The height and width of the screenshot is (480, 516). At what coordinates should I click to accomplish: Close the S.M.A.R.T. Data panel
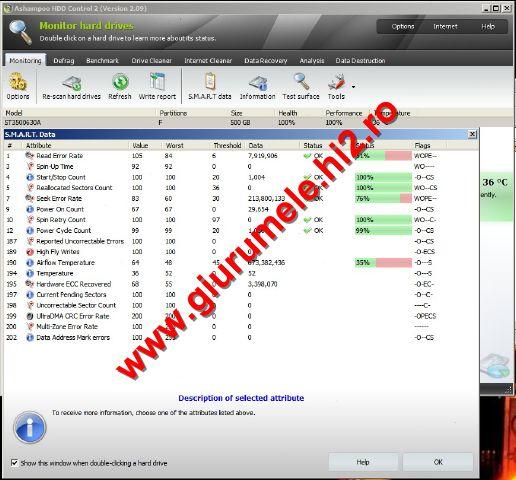[x=472, y=134]
